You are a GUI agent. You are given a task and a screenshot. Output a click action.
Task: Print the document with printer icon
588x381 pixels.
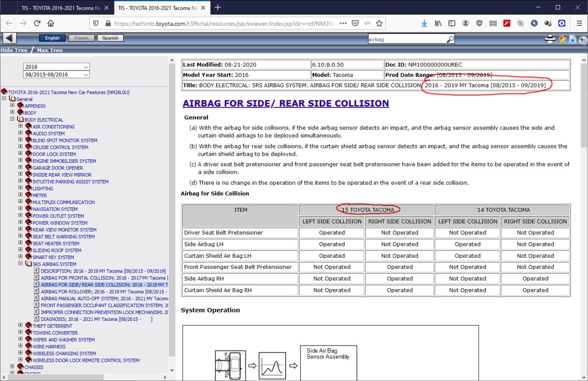coord(550,40)
